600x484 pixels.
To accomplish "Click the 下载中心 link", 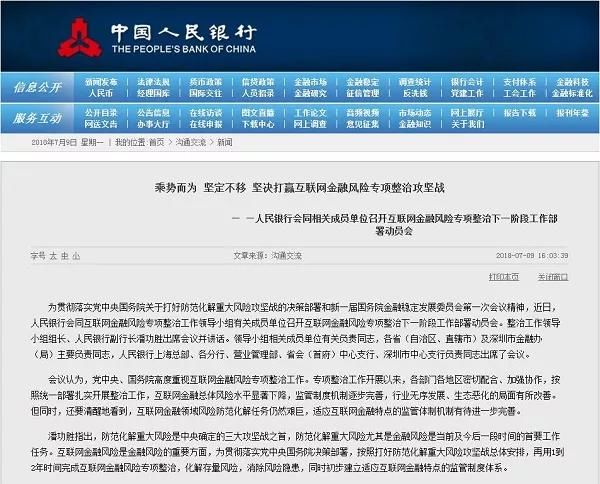I will 258,124.
